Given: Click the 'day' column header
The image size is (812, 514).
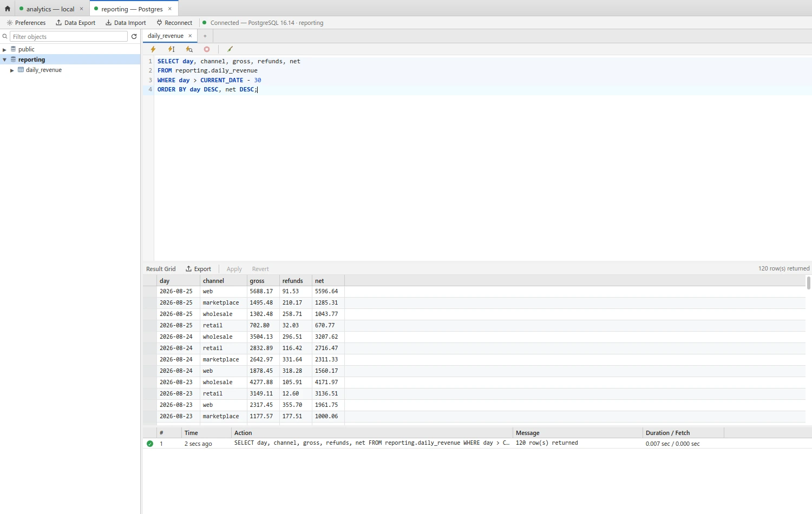Looking at the screenshot, I should click(178, 281).
